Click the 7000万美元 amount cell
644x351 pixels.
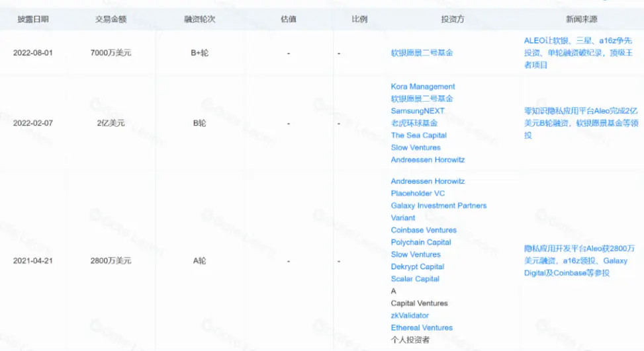tap(111, 53)
